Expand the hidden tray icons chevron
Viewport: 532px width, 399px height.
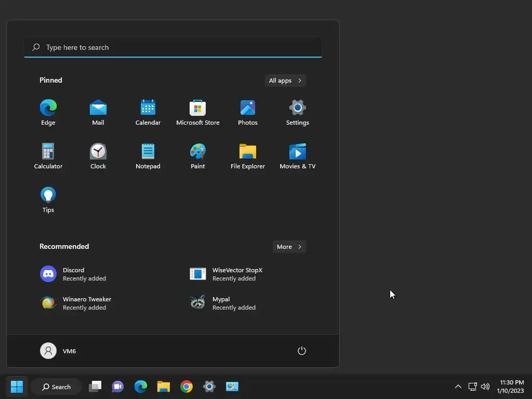458,387
